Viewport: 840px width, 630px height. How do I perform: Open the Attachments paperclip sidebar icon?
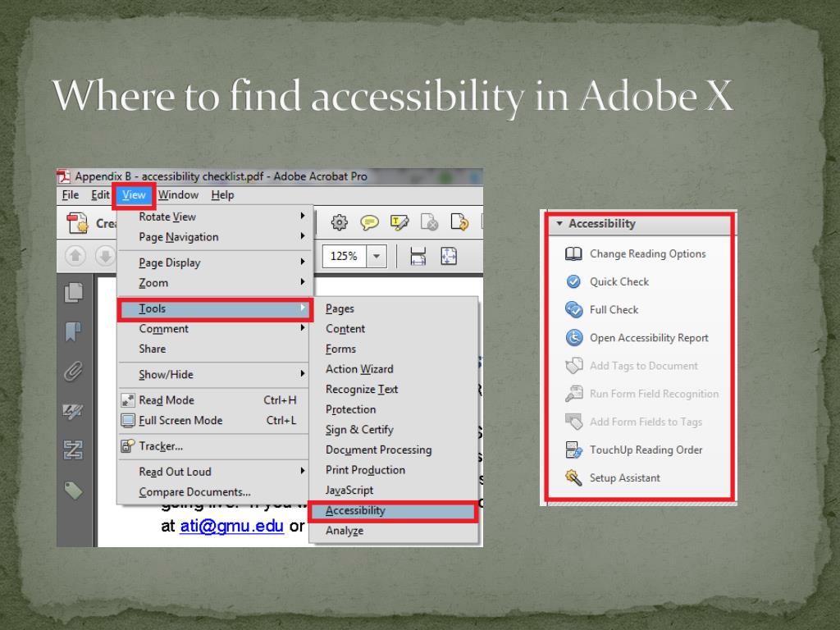pyautogui.click(x=73, y=371)
